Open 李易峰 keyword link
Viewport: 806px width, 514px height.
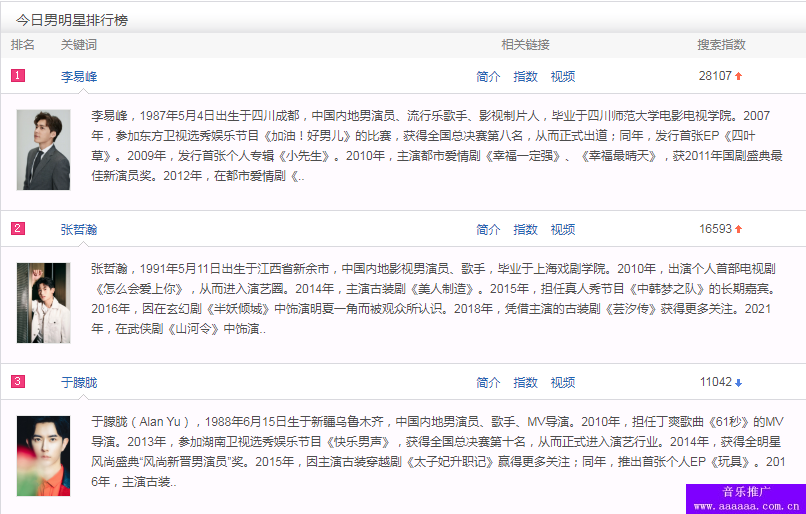tap(79, 77)
